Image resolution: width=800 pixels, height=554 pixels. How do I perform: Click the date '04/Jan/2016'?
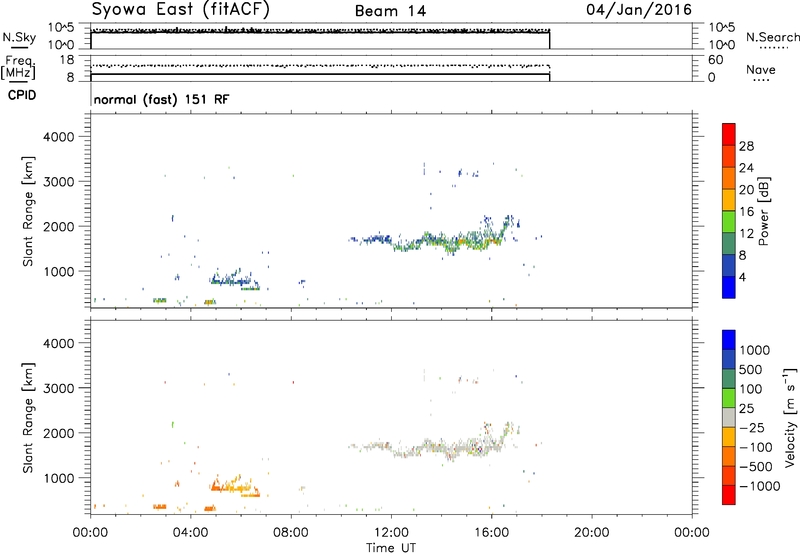click(639, 10)
